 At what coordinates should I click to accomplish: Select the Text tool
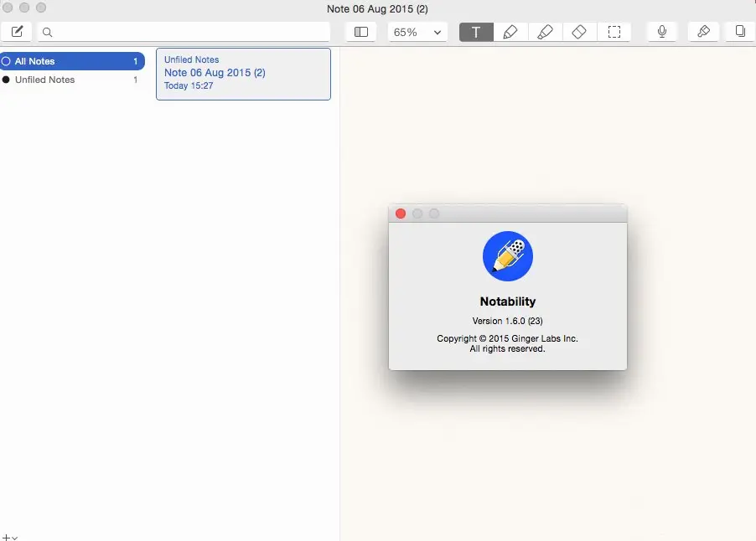point(476,32)
